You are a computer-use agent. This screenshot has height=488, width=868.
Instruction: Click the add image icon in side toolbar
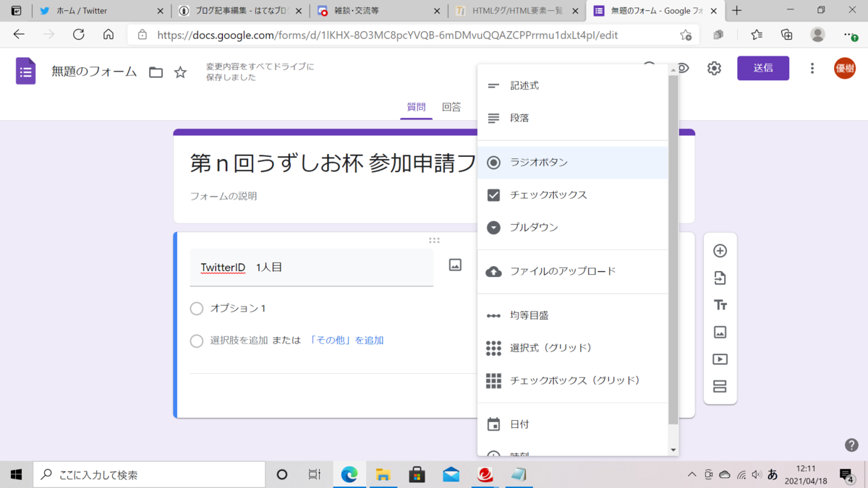pos(720,332)
